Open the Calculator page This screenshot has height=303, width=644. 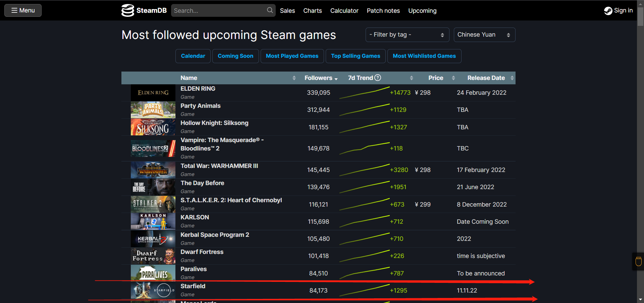click(344, 11)
